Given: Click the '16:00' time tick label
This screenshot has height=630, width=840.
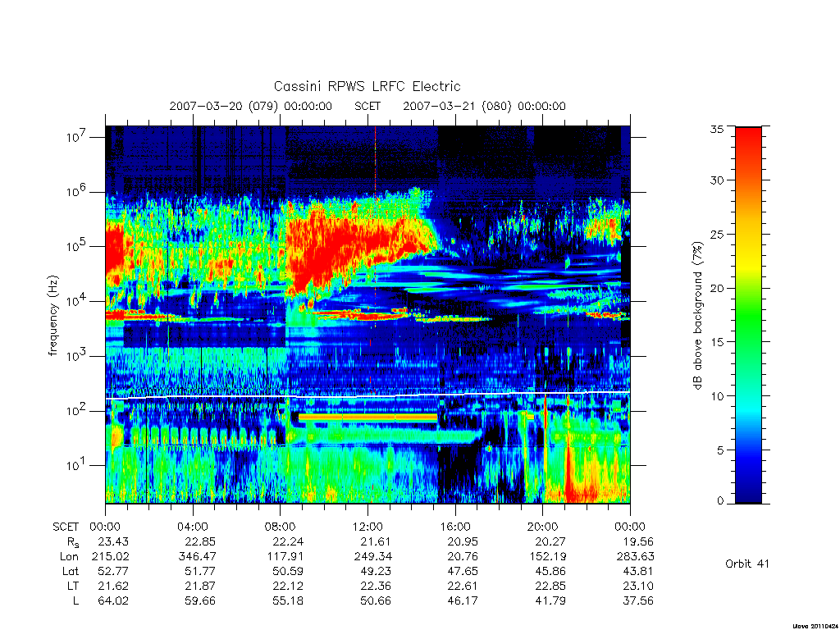Looking at the screenshot, I should [455, 527].
